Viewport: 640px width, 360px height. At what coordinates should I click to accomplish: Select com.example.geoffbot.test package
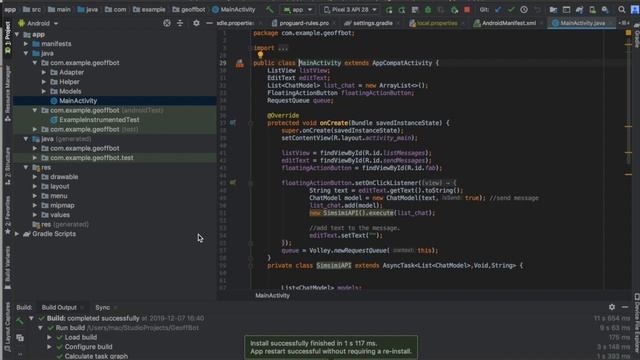click(91, 158)
